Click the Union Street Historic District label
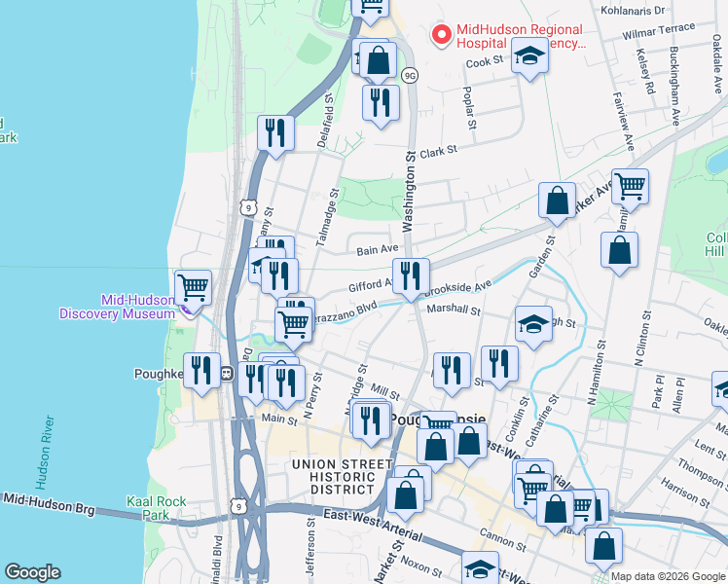 coord(343,477)
